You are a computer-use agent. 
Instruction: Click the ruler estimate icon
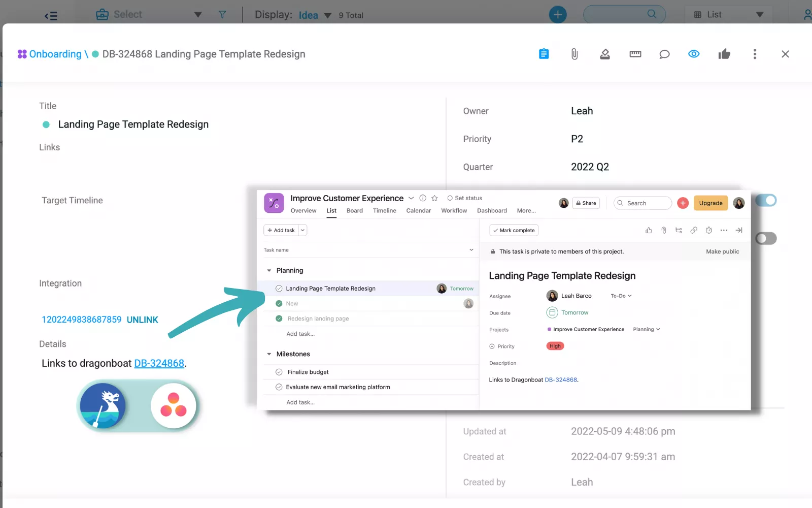coord(635,54)
